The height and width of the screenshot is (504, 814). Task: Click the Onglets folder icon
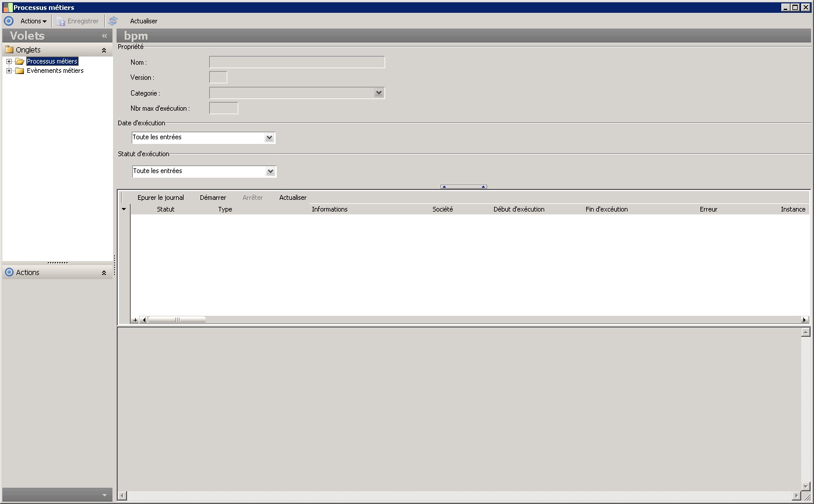pos(9,50)
